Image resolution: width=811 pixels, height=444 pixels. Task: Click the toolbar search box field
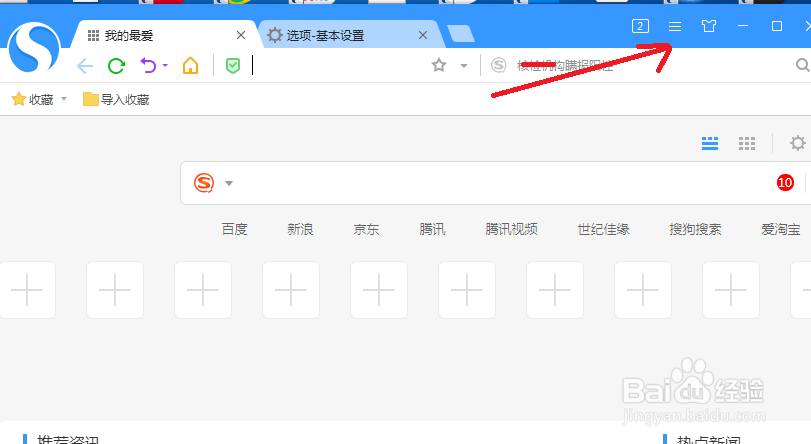click(652, 65)
